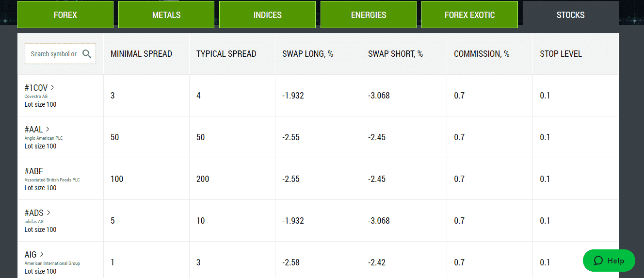Select the STOCKS tab
The width and height of the screenshot is (644, 278).
(571, 15)
